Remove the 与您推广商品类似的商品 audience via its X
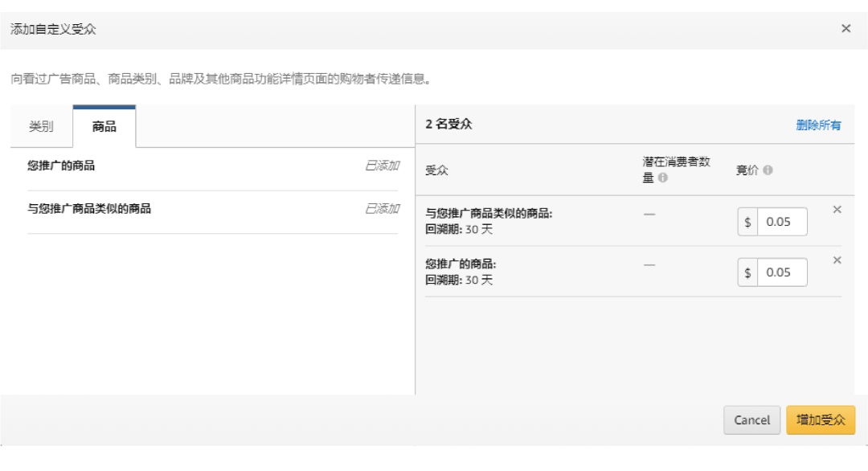Viewport: 868px width, 471px height. pos(835,209)
